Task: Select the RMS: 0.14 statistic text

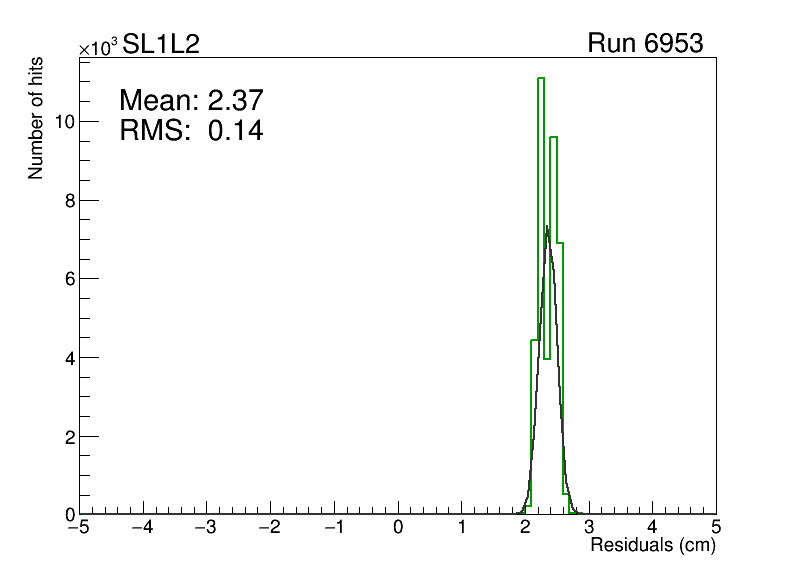Action: (190, 130)
